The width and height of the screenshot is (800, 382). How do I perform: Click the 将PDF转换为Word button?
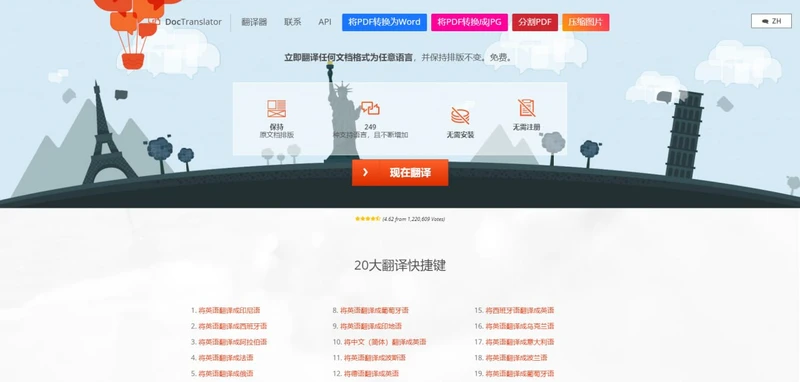click(384, 22)
